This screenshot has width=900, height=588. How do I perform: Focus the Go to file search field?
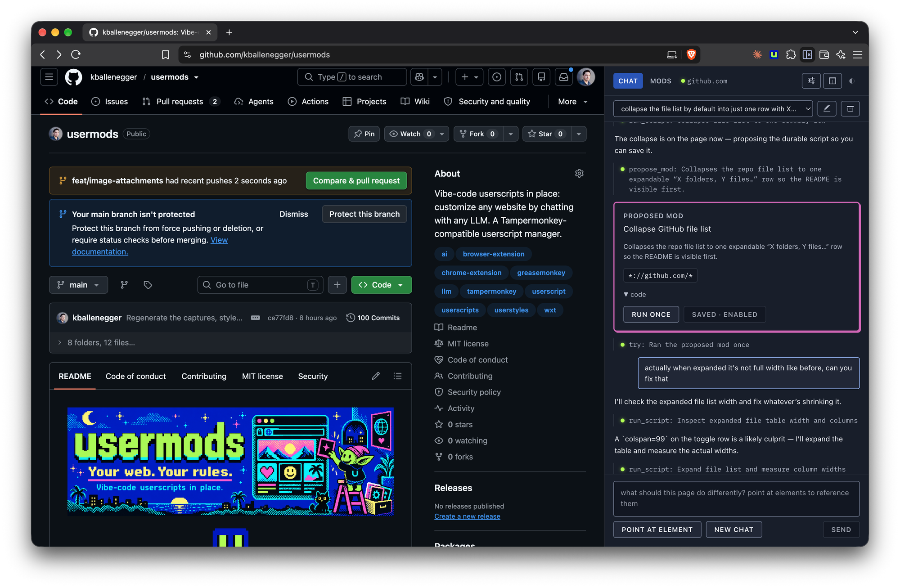tap(260, 285)
